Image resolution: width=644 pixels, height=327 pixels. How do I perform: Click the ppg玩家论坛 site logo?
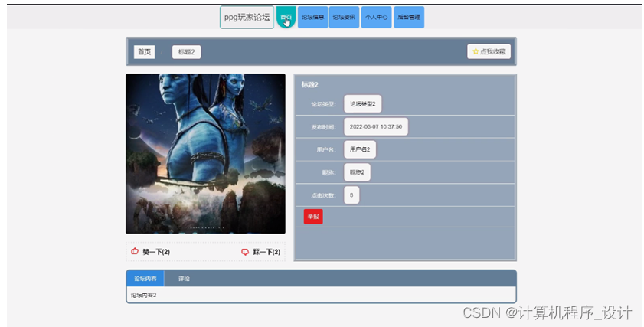[247, 18]
